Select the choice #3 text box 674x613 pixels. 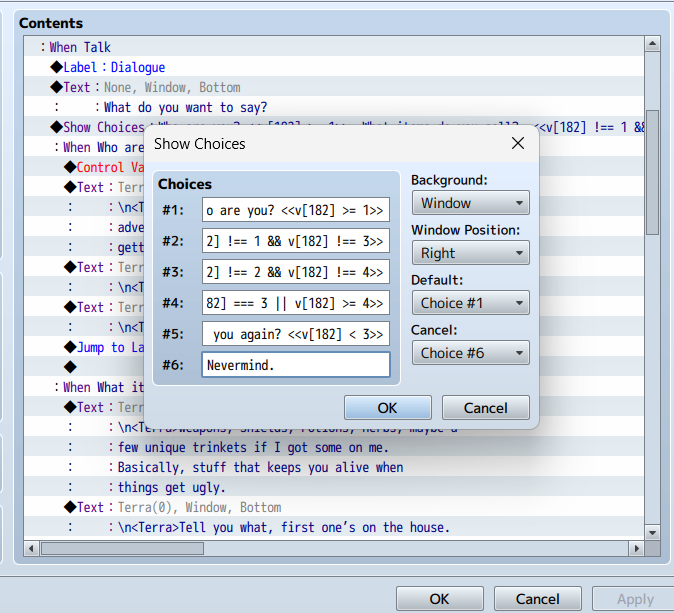pos(295,271)
